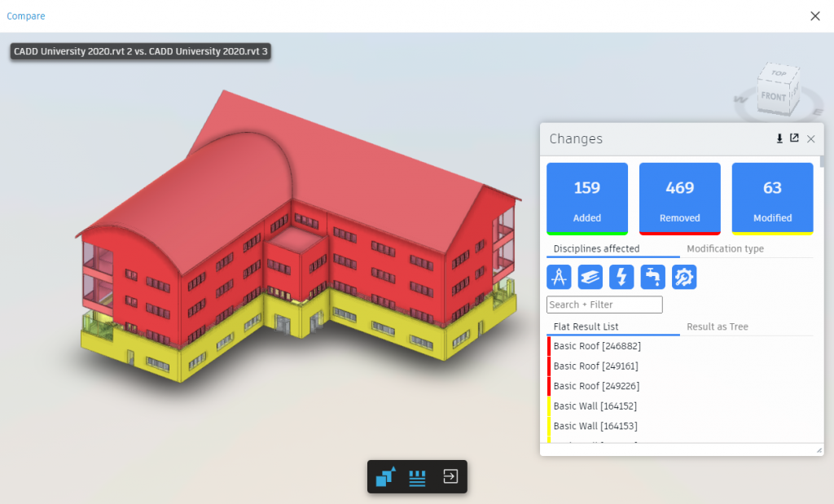
Task: Click the CADD University file comparison label
Action: pyautogui.click(x=140, y=51)
